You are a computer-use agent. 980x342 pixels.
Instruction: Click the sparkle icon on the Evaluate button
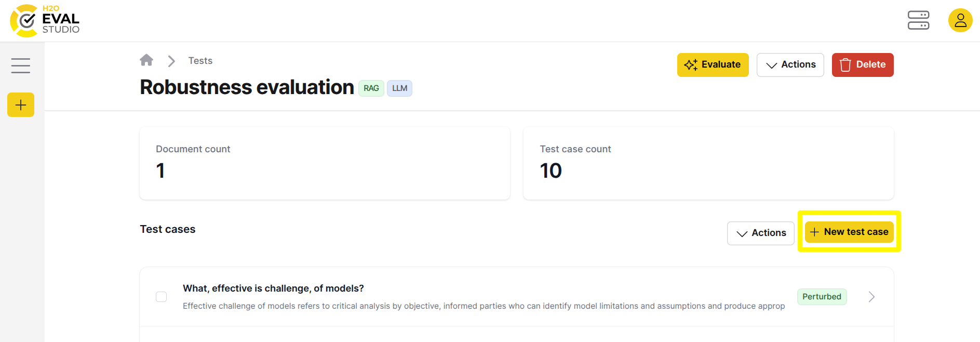click(x=691, y=64)
